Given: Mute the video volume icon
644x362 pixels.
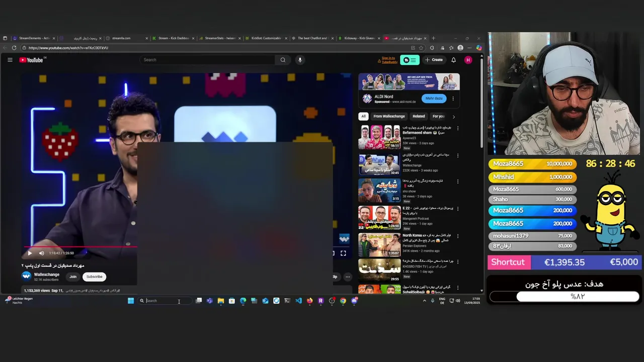Looking at the screenshot, I should (x=42, y=253).
